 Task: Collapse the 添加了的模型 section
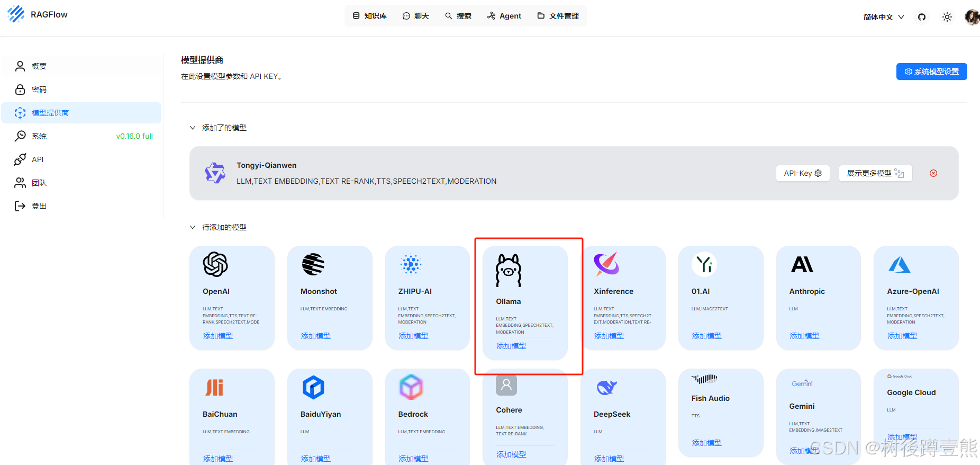193,128
